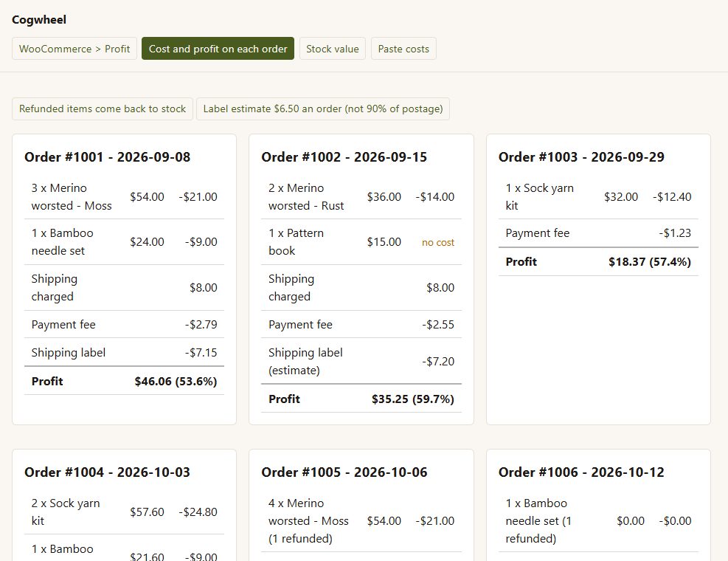
Task: Switch to the Stock value tab
Action: click(333, 49)
